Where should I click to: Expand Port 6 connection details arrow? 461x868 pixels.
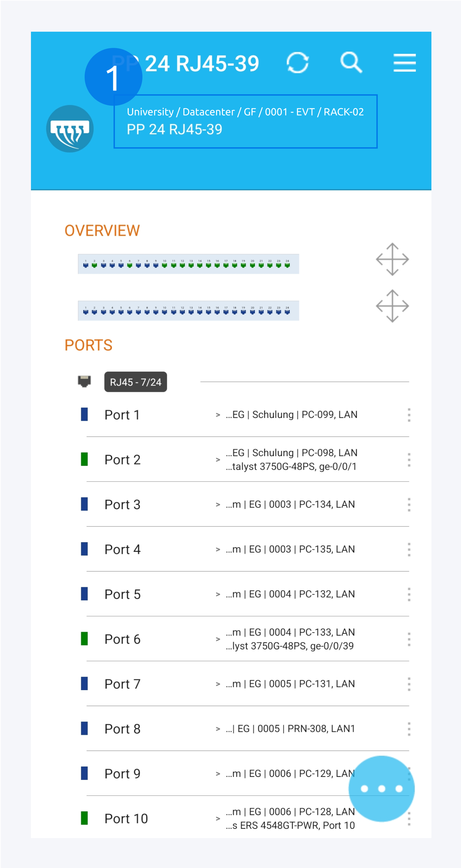coord(218,639)
